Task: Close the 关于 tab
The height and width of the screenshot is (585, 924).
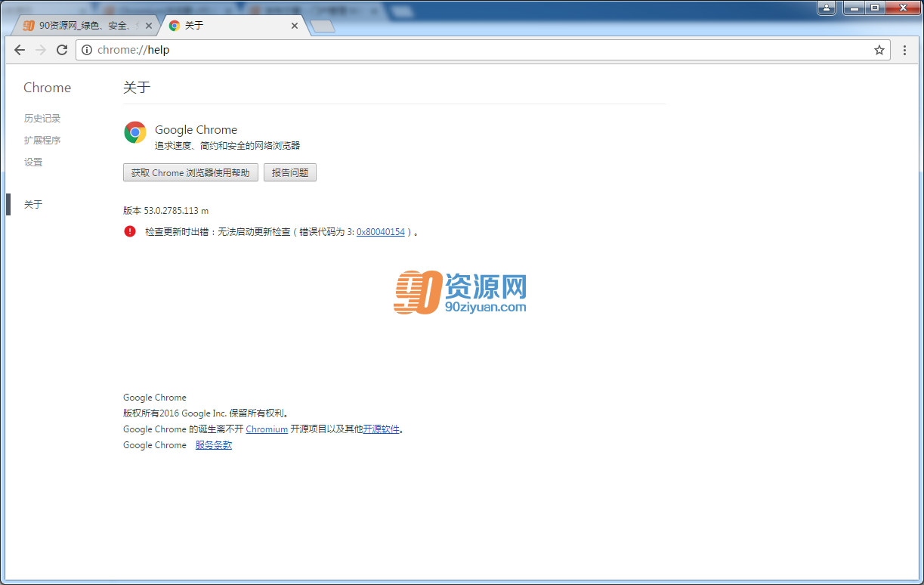Action: [x=295, y=26]
